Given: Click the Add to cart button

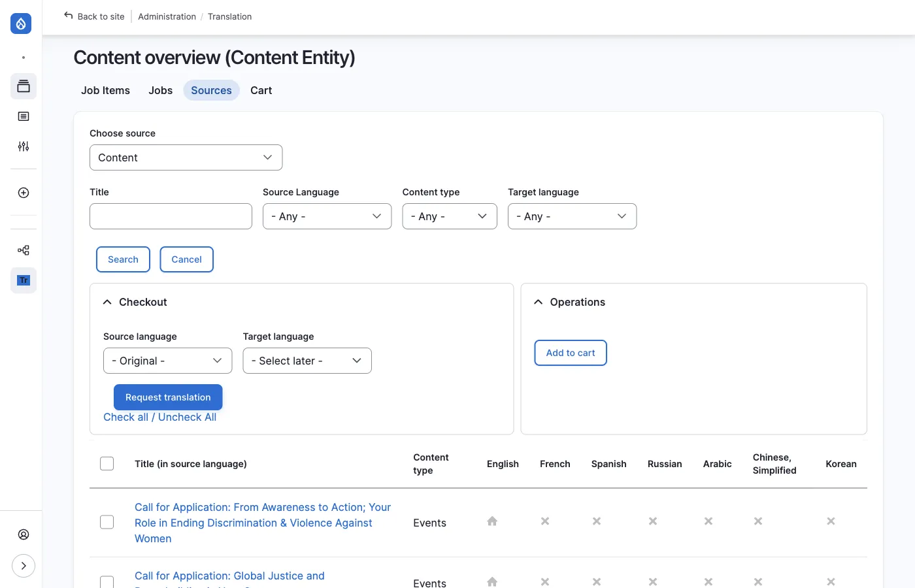Looking at the screenshot, I should [x=570, y=353].
